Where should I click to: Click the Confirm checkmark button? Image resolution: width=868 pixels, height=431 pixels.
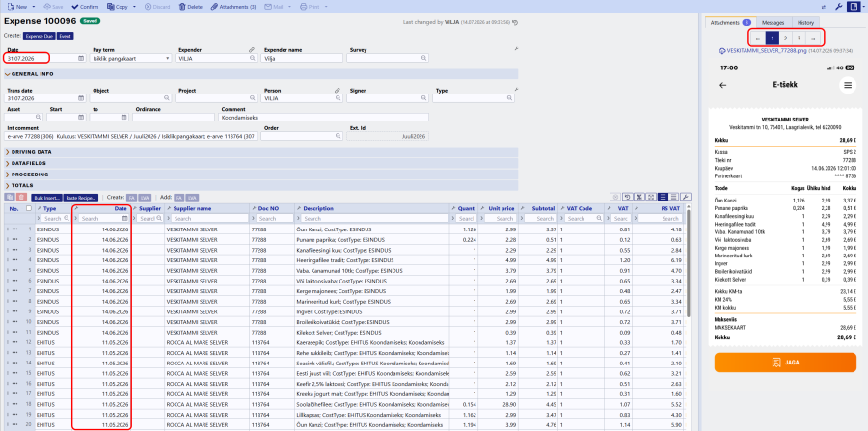coord(85,7)
